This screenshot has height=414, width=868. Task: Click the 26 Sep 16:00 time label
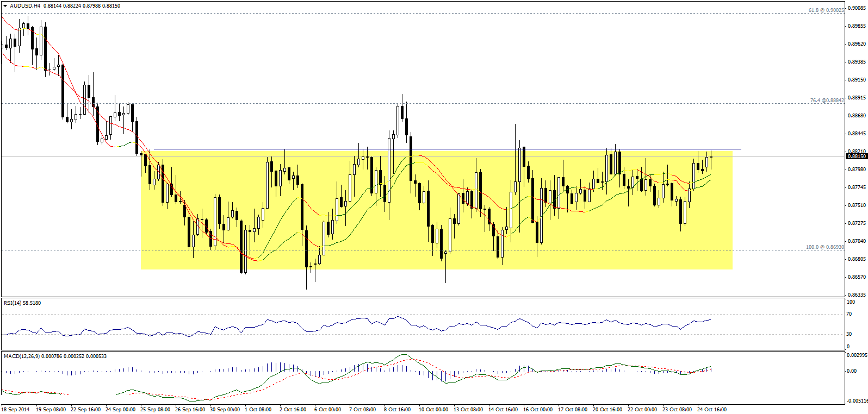tap(190, 410)
